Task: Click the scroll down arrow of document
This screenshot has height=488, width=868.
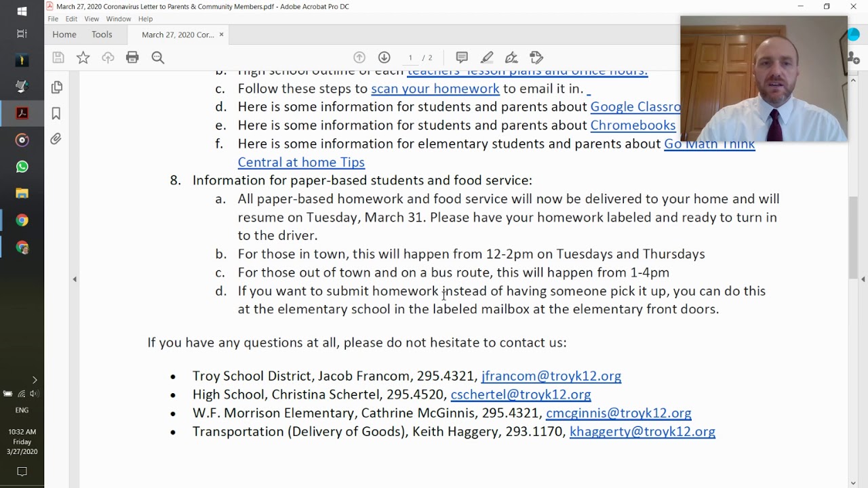Action: click(x=853, y=483)
